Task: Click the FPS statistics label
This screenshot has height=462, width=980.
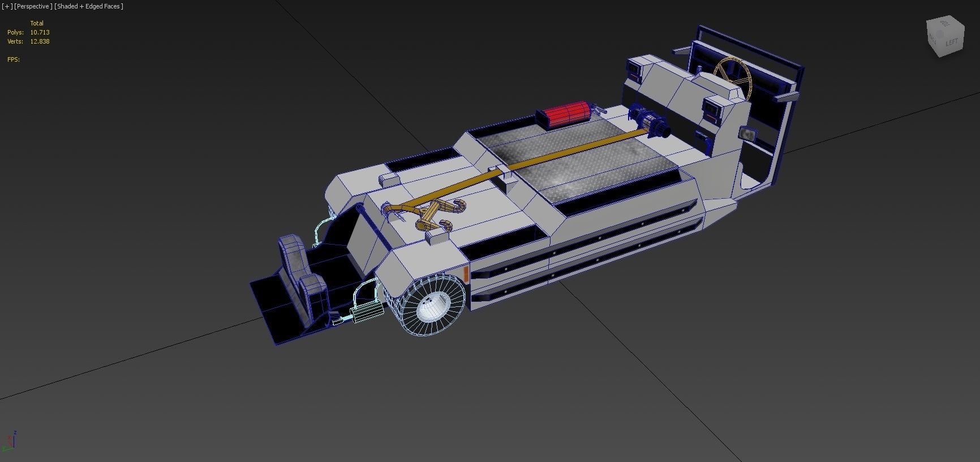Action: coord(14,59)
